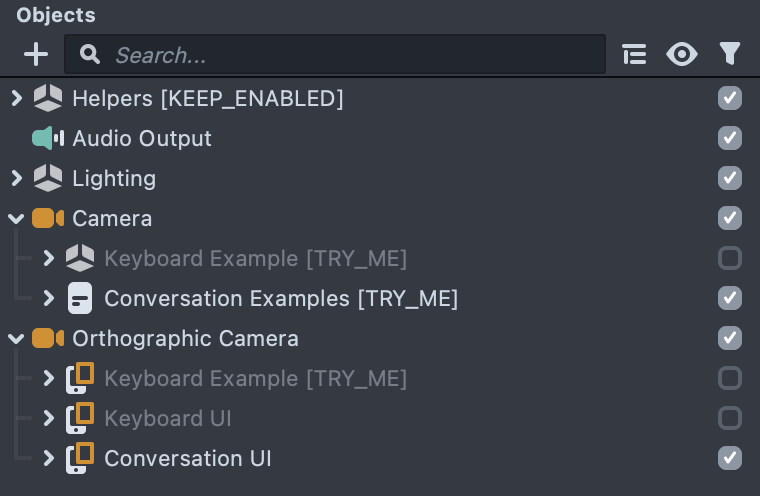Collapse the Camera tree node
The image size is (760, 496).
(16, 218)
